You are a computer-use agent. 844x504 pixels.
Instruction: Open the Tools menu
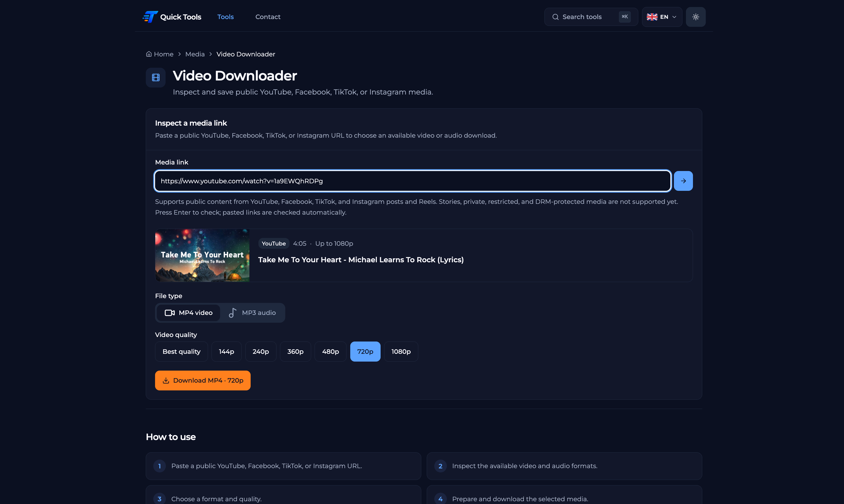click(226, 17)
